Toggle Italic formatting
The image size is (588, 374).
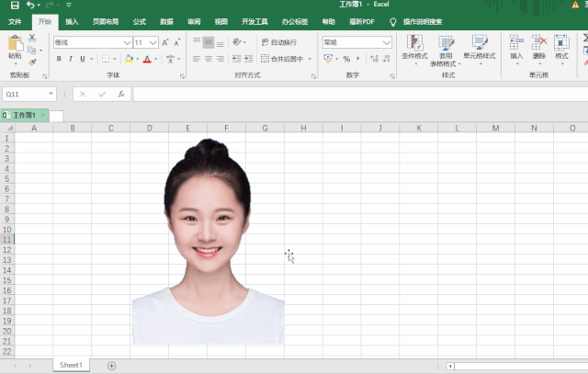pos(70,59)
